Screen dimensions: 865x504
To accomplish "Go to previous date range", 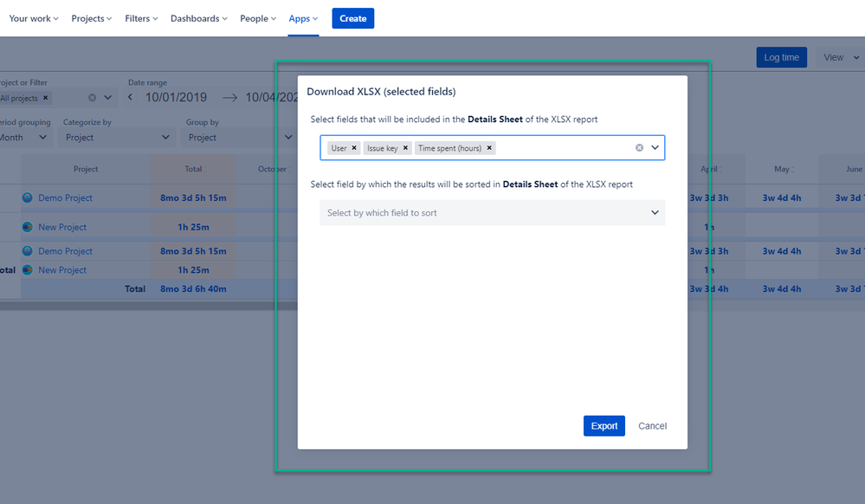I will pos(130,97).
